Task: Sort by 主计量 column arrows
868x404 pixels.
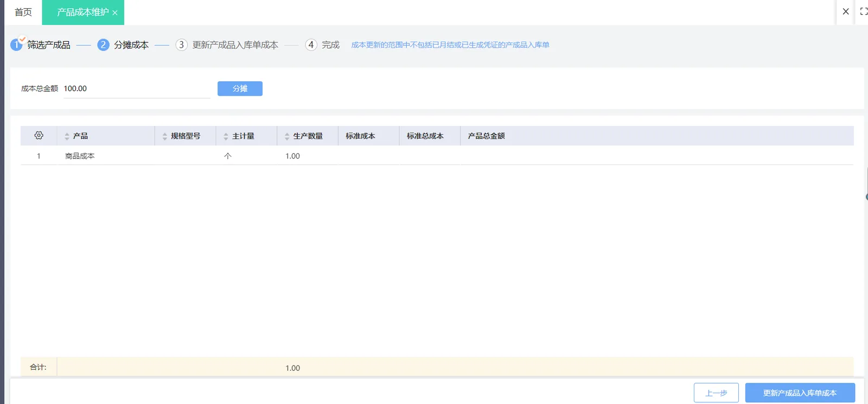Action: 226,136
